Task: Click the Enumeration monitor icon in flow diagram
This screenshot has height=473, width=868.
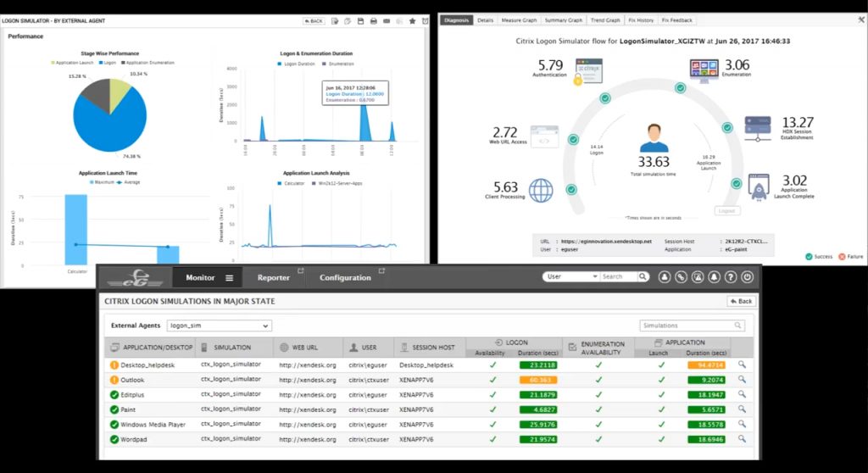Action: 704,71
